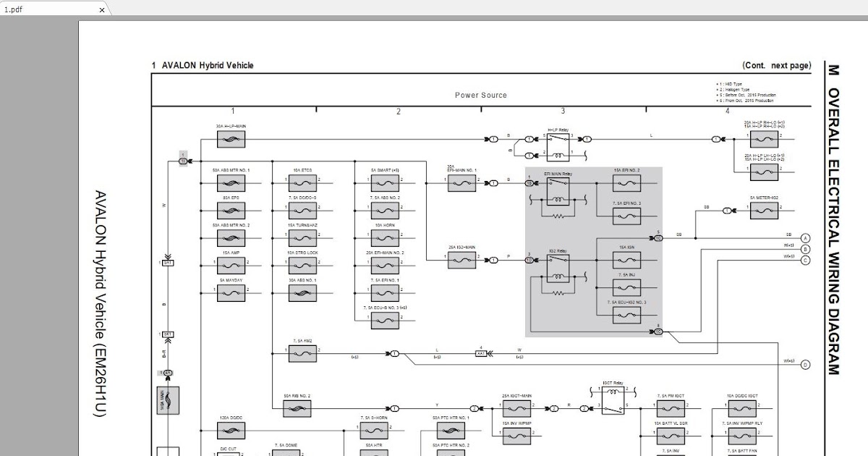Click the 'Power Source' section heading

tap(481, 95)
